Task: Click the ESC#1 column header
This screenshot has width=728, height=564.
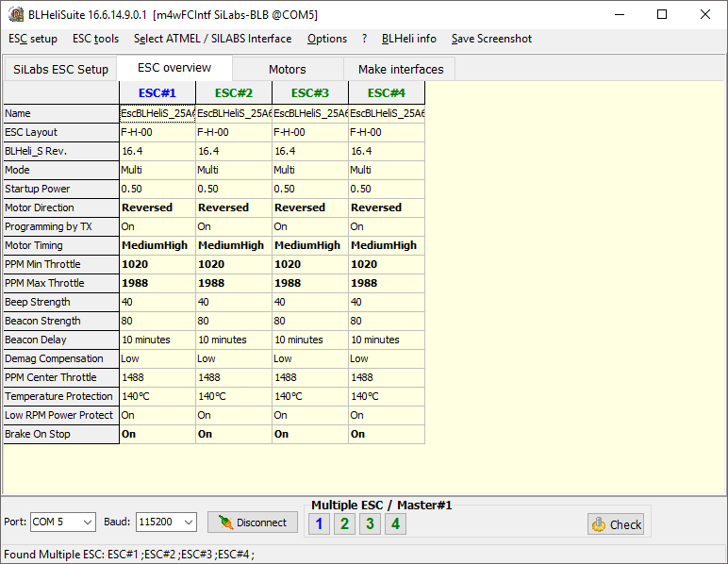Action: pyautogui.click(x=157, y=92)
